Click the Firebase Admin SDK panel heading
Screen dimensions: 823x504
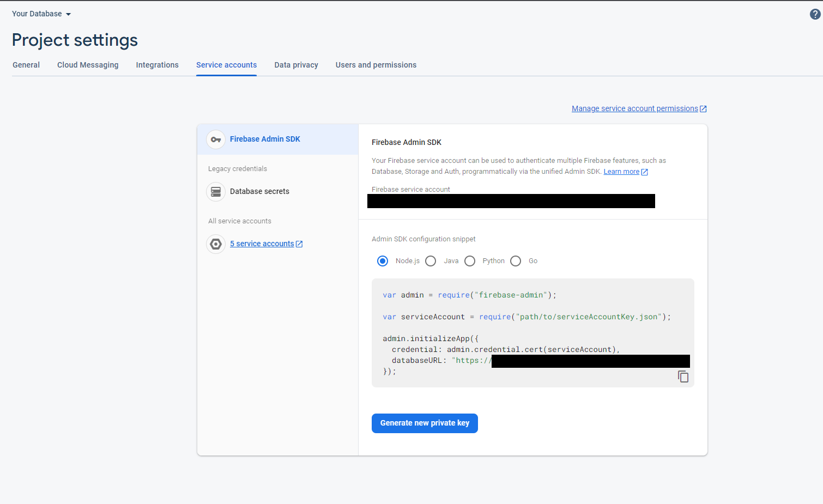pyautogui.click(x=407, y=143)
